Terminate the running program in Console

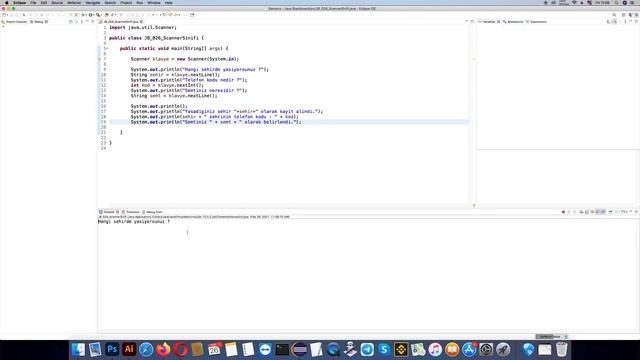pyautogui.click(x=563, y=212)
